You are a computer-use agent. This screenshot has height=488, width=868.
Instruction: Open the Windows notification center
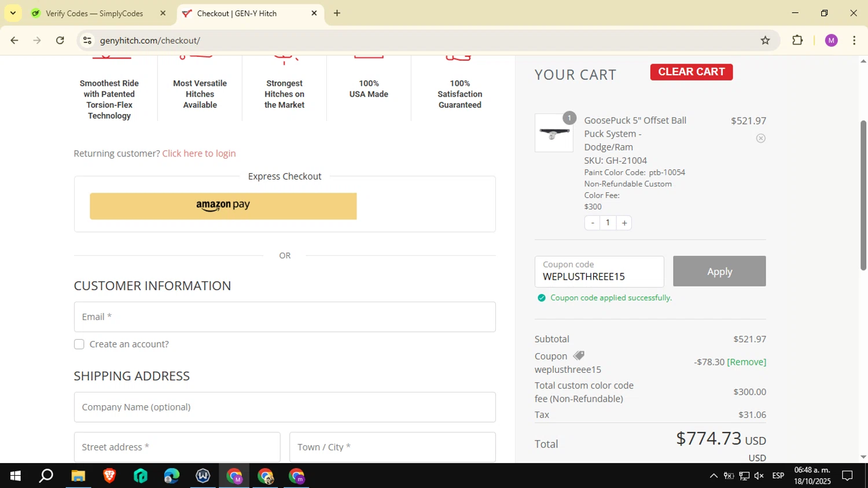[847, 476]
